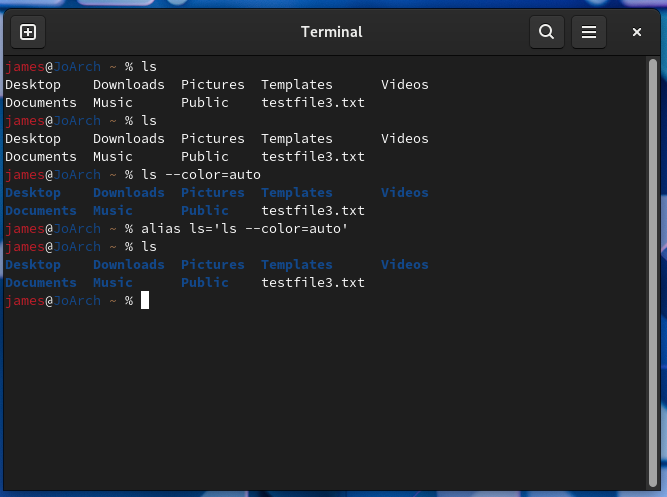Screen dimensions: 667x497
Task: Open a new terminal tab
Action: pyautogui.click(x=28, y=32)
